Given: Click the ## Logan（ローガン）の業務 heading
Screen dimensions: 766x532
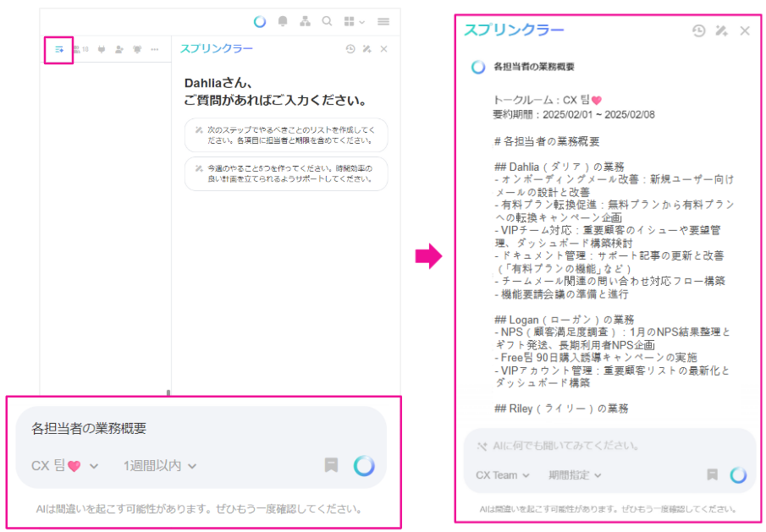Looking at the screenshot, I should point(565,321).
